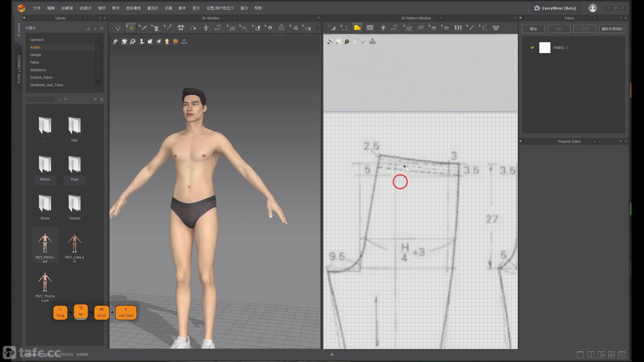Image resolution: width=644 pixels, height=362 pixels.
Task: Toggle the orange globe environment display
Action: pos(176,41)
